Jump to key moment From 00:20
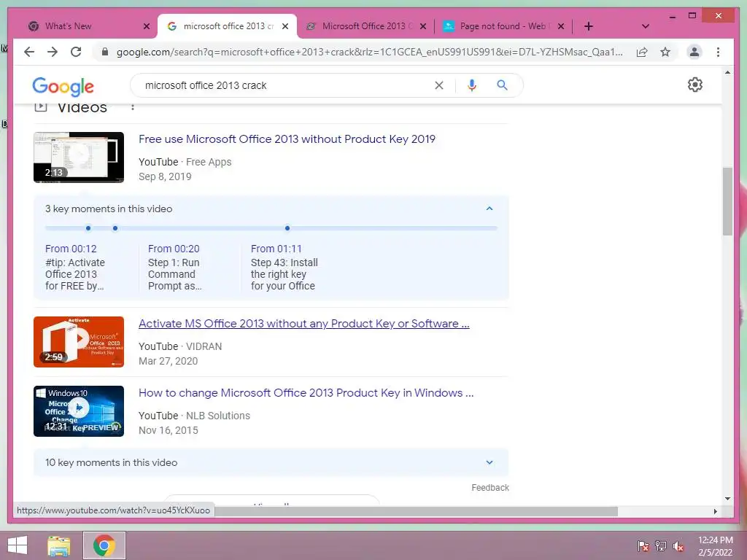The height and width of the screenshot is (560, 747). [x=174, y=249]
